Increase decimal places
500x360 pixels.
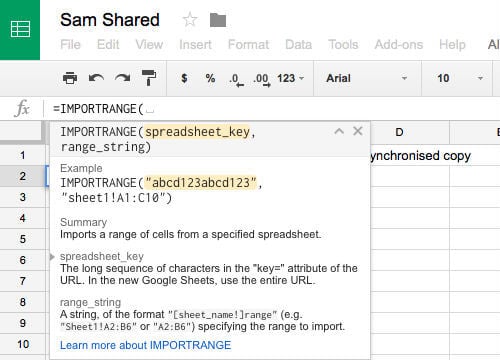pyautogui.click(x=262, y=80)
